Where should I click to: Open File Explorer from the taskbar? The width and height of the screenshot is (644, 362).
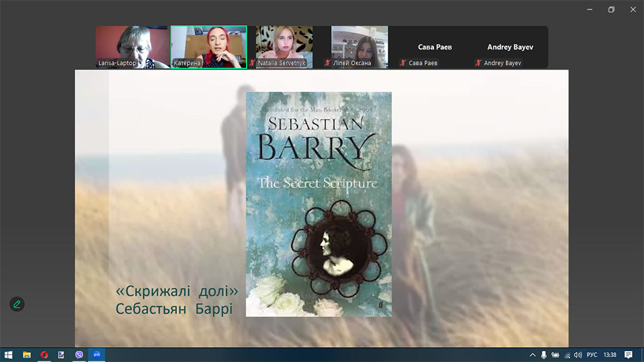point(26,355)
